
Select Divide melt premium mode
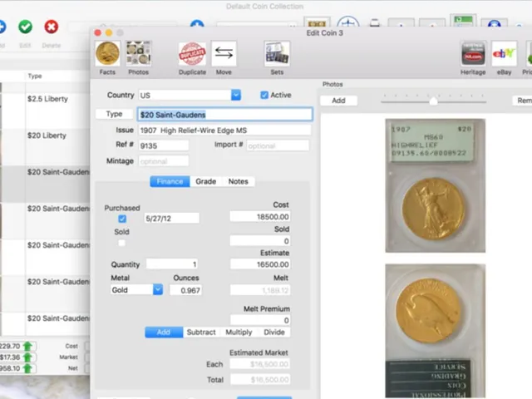[274, 332]
